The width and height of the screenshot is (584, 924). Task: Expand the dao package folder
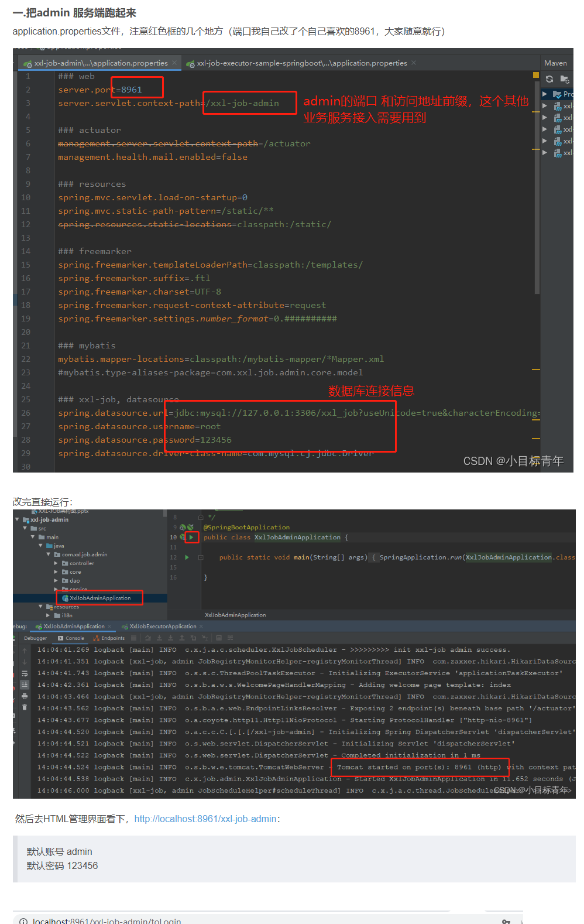tap(56, 581)
